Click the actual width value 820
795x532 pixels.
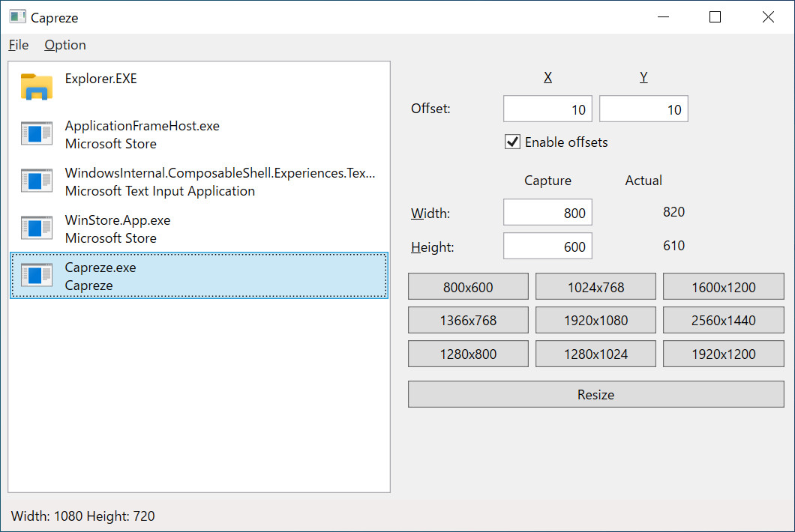pyautogui.click(x=673, y=212)
